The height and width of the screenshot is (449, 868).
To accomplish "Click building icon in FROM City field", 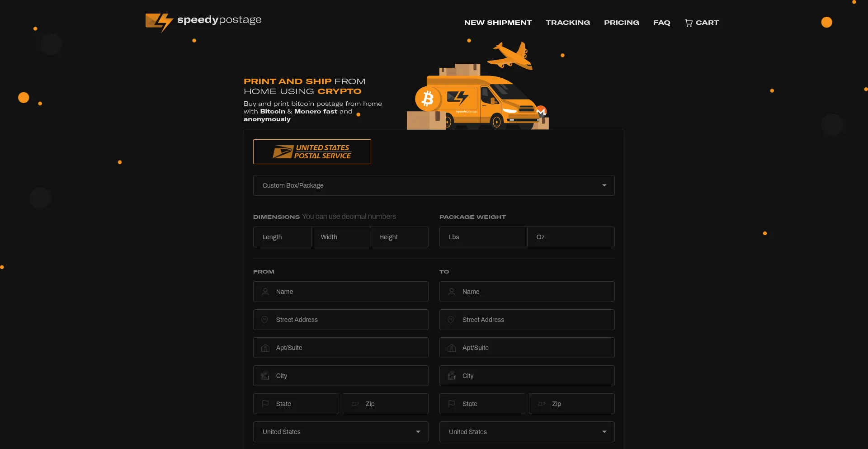I will 265,376.
